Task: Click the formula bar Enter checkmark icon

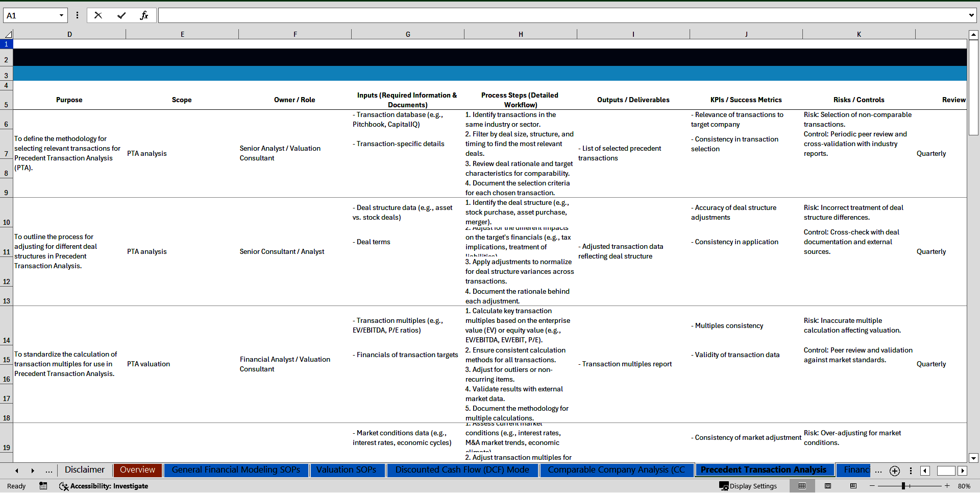Action: point(121,15)
